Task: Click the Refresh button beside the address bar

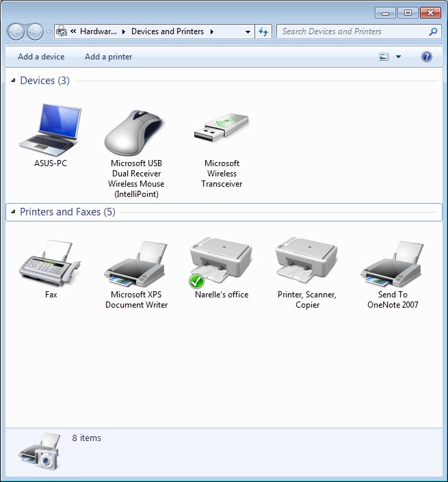Action: [x=263, y=31]
